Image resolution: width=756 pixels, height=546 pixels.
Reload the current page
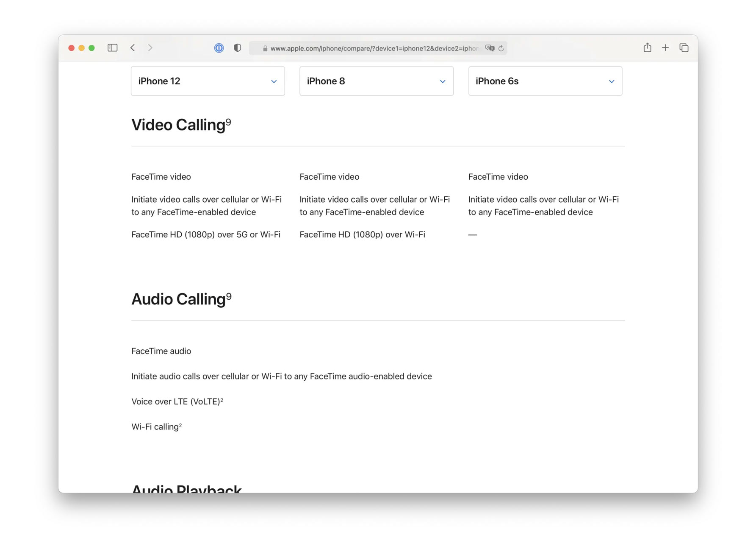501,48
